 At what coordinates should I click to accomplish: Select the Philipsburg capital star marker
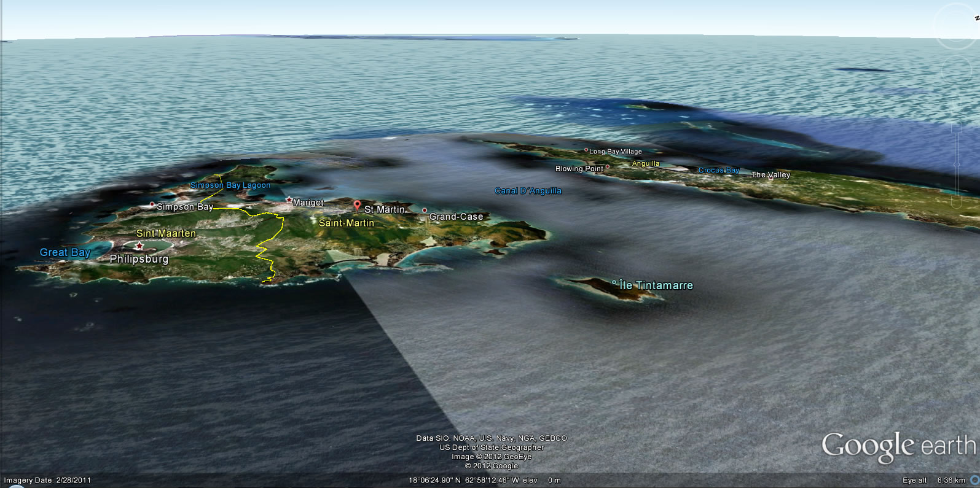139,246
